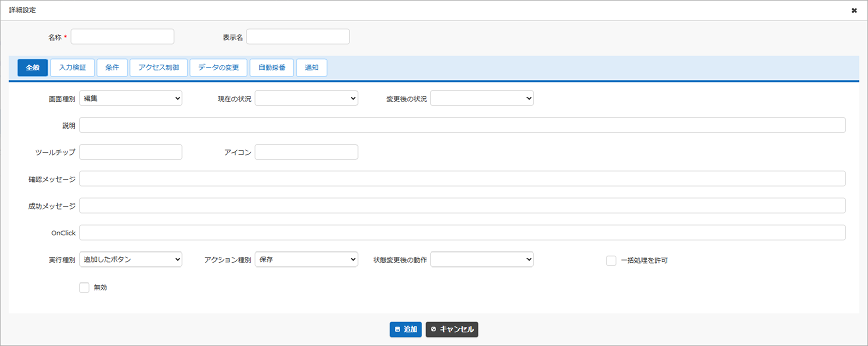The image size is (868, 346).
Task: Click the 無効 label text
Action: [x=100, y=288]
